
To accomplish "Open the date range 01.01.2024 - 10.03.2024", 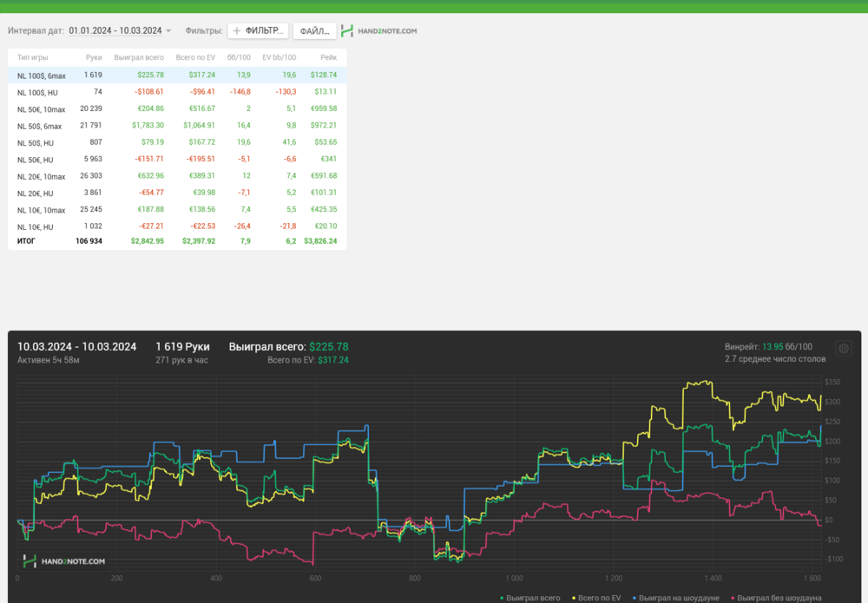I will 115,31.
